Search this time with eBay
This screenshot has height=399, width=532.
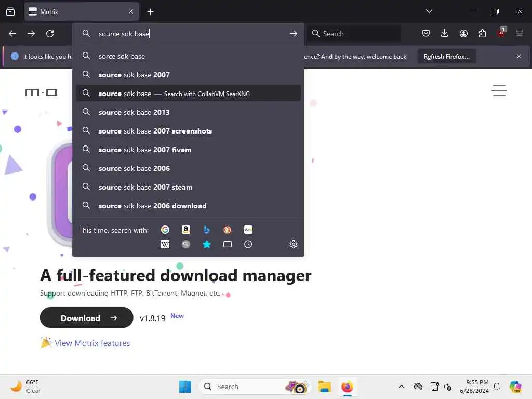[248, 230]
